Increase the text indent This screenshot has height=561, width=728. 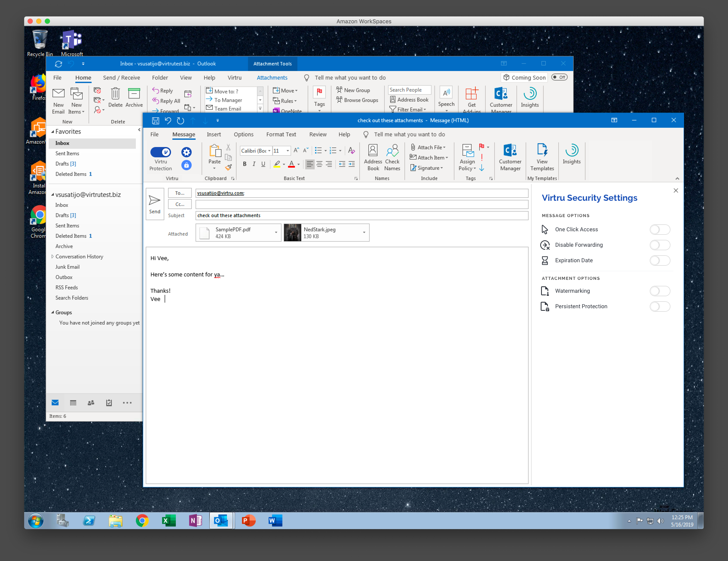click(352, 164)
